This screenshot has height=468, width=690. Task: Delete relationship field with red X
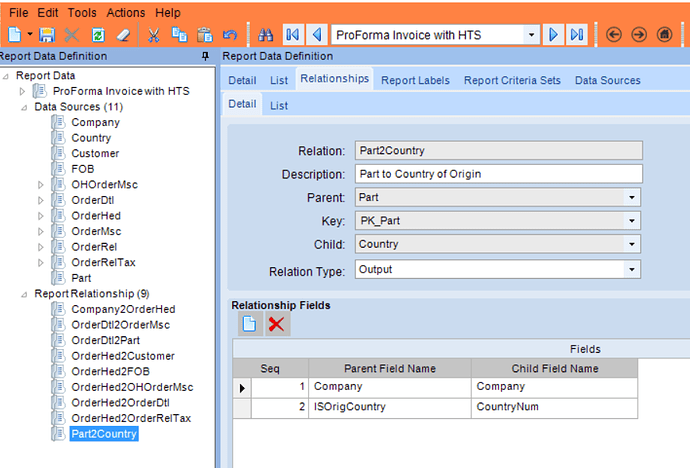(276, 324)
